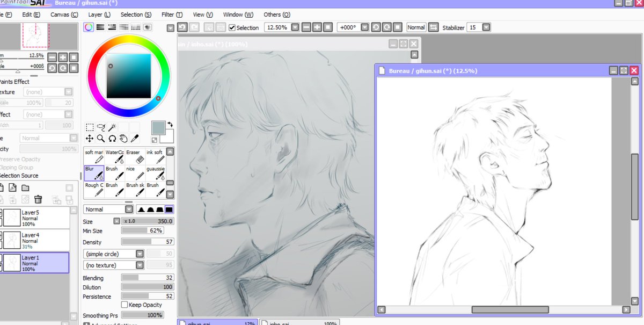This screenshot has width=644, height=325.
Task: Enable the Keep Opacity checkbox
Action: [125, 305]
